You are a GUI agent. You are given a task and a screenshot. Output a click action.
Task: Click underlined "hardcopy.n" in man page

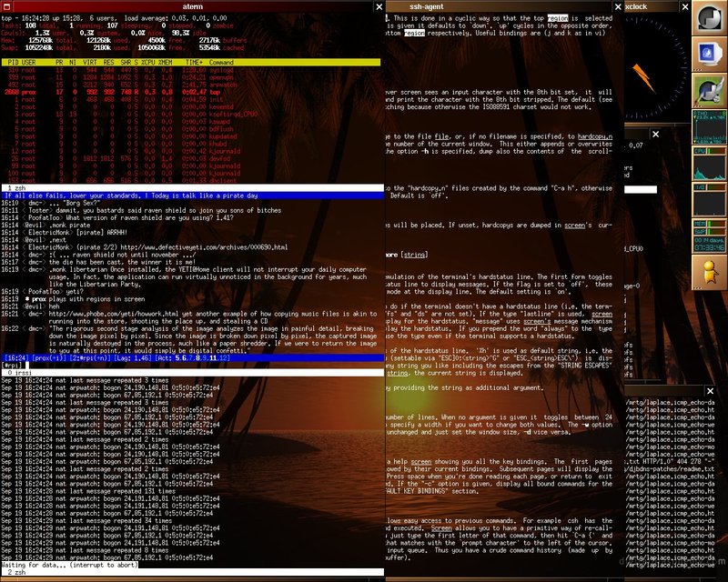(595, 136)
